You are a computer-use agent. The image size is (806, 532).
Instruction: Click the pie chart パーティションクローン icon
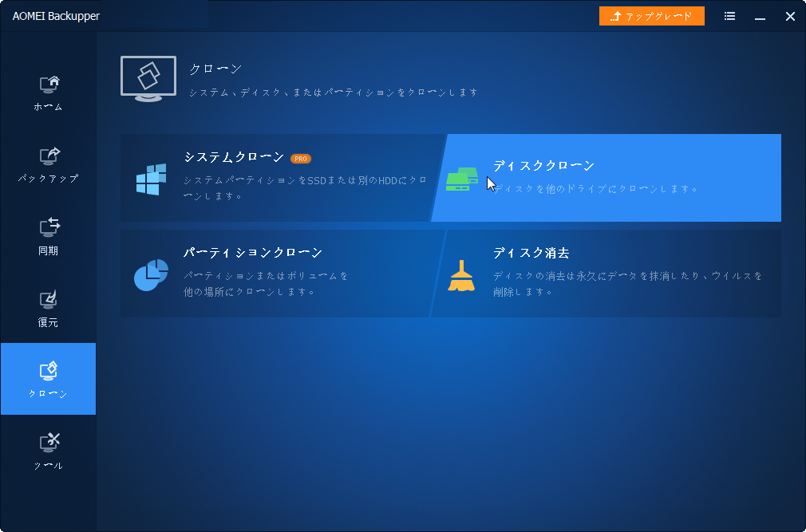tap(151, 275)
